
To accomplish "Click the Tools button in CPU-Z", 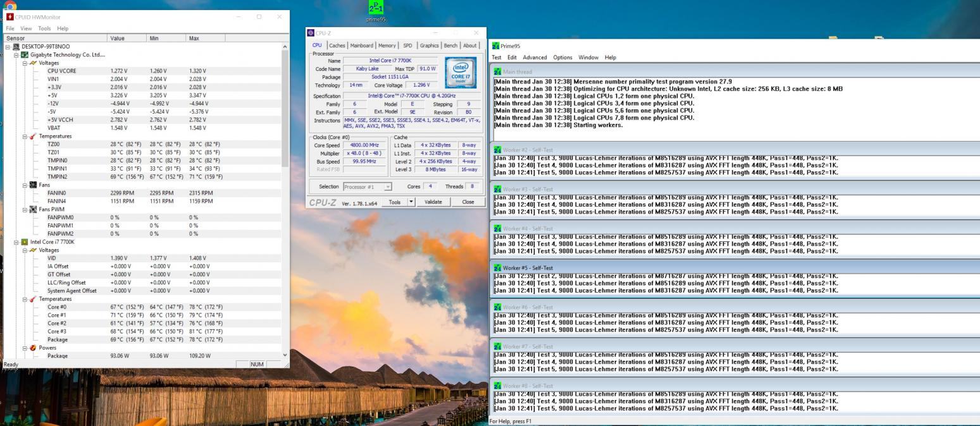I will point(395,202).
